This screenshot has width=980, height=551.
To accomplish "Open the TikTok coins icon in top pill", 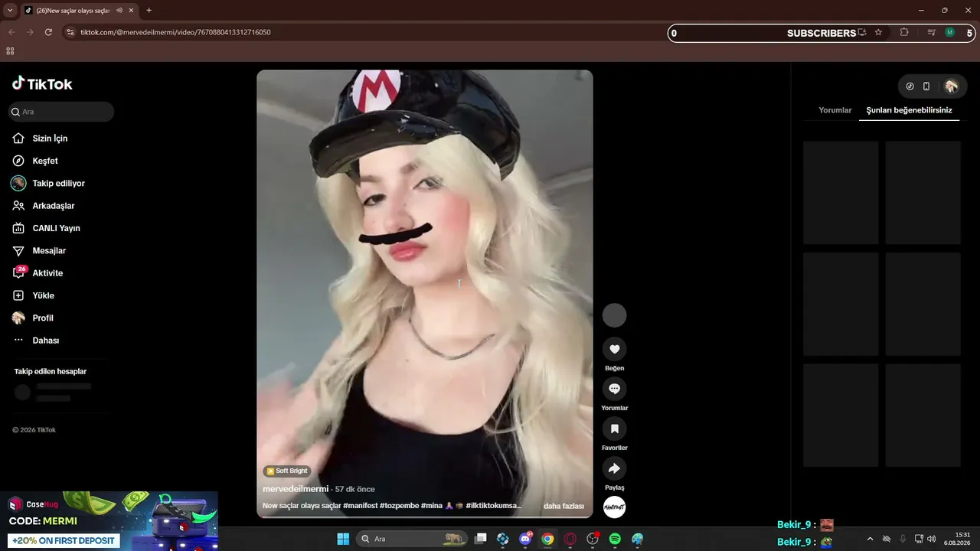I will (x=910, y=86).
